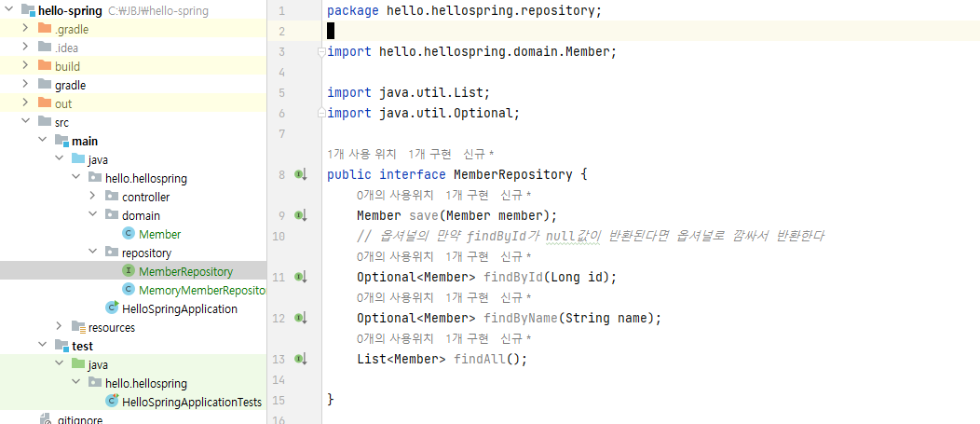980x424 pixels.
Task: Expand the .idea folder chevron
Action: (x=25, y=47)
